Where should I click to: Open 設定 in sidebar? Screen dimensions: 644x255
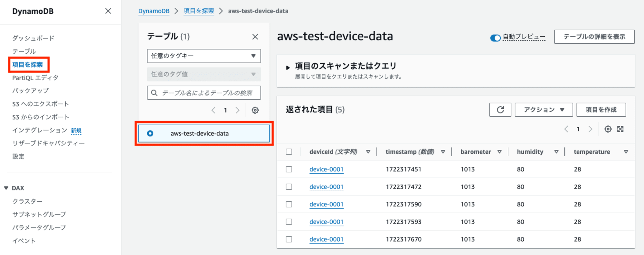pyautogui.click(x=18, y=157)
